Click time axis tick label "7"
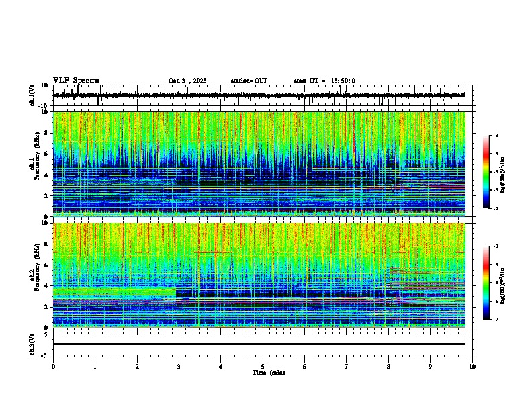 point(347,367)
